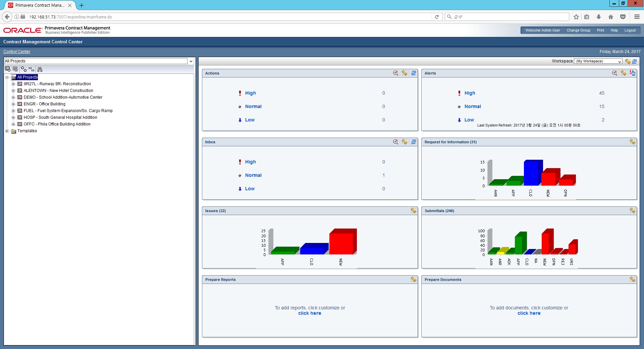Viewport: 644px width, 349px height.
Task: Expand the HOSP project node
Action: point(13,117)
